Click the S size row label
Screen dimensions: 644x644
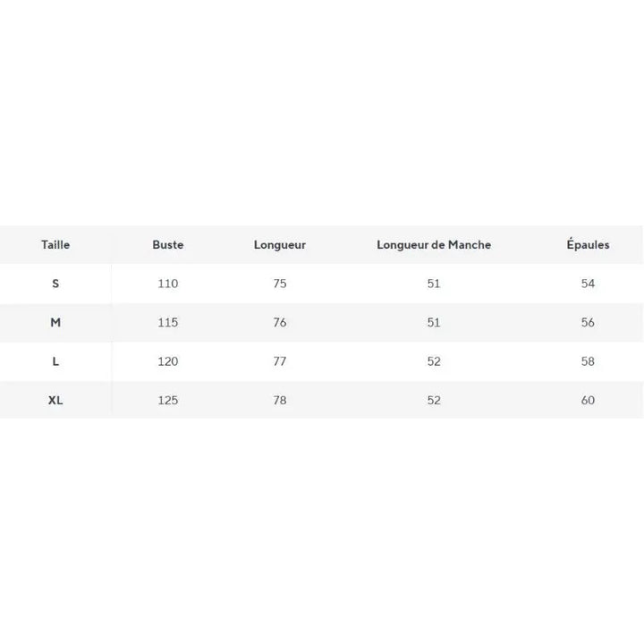[55, 284]
